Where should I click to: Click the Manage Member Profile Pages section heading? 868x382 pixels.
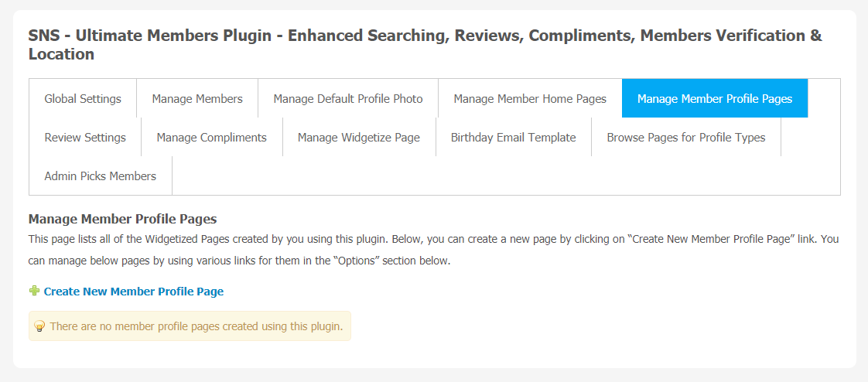click(x=122, y=219)
